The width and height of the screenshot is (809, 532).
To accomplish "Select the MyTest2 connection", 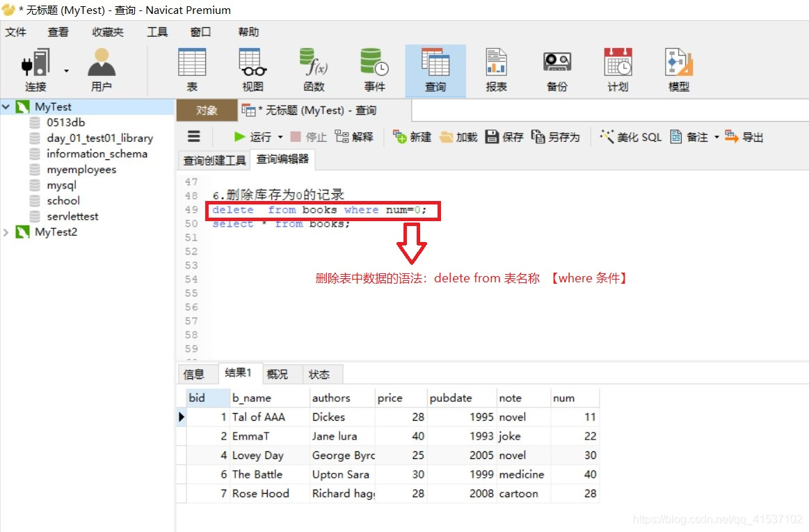I will [x=56, y=232].
